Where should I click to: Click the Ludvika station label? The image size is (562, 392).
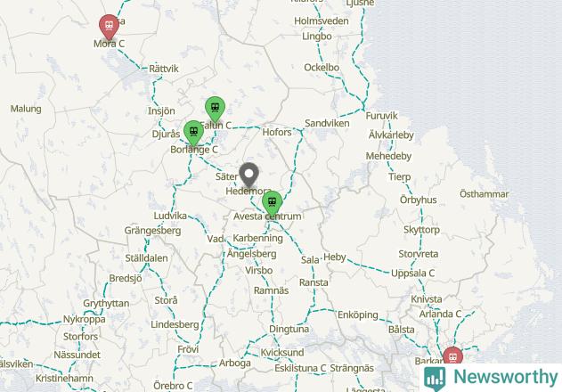(x=170, y=216)
